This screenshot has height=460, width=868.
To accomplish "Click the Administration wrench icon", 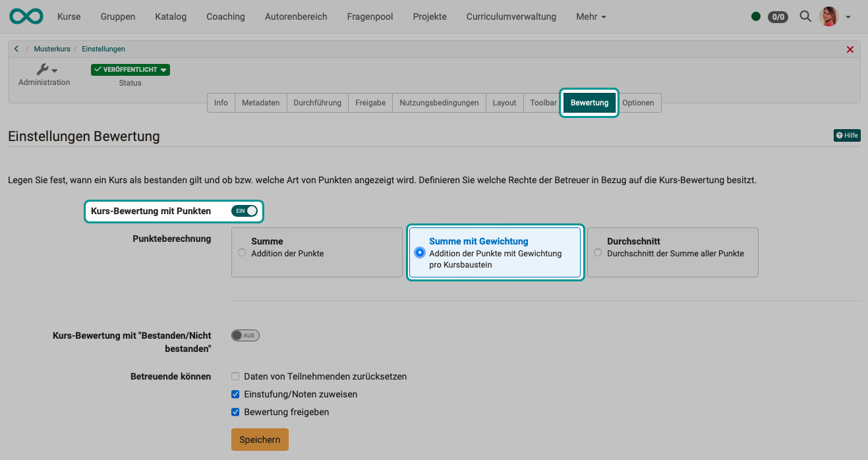I will (41, 68).
